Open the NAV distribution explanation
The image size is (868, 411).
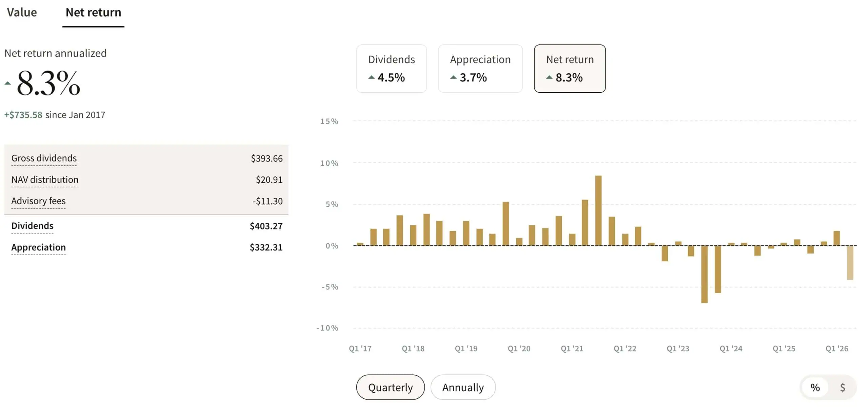tap(45, 180)
